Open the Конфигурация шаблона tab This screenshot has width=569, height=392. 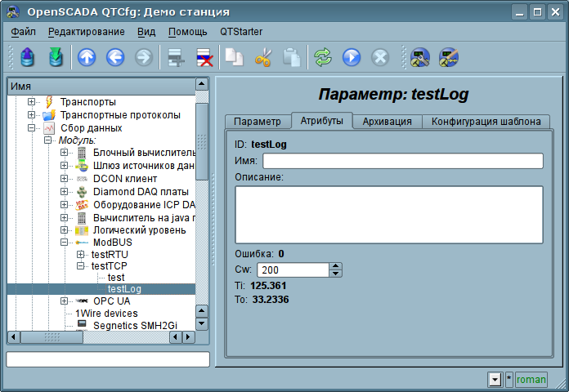pos(486,122)
